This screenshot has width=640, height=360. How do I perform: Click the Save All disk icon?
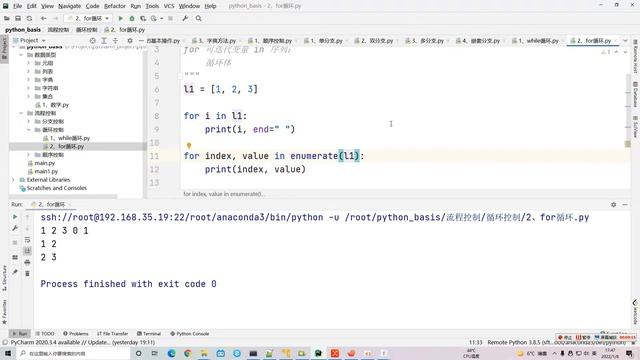click(18, 18)
